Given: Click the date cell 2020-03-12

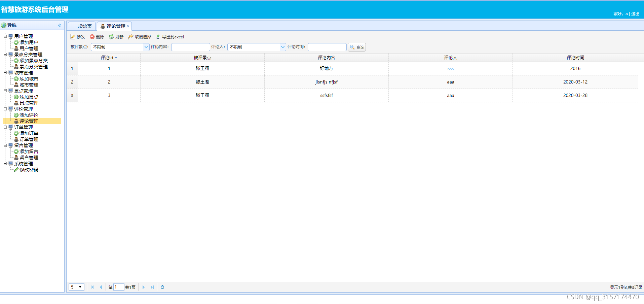Looking at the screenshot, I should click(575, 82).
